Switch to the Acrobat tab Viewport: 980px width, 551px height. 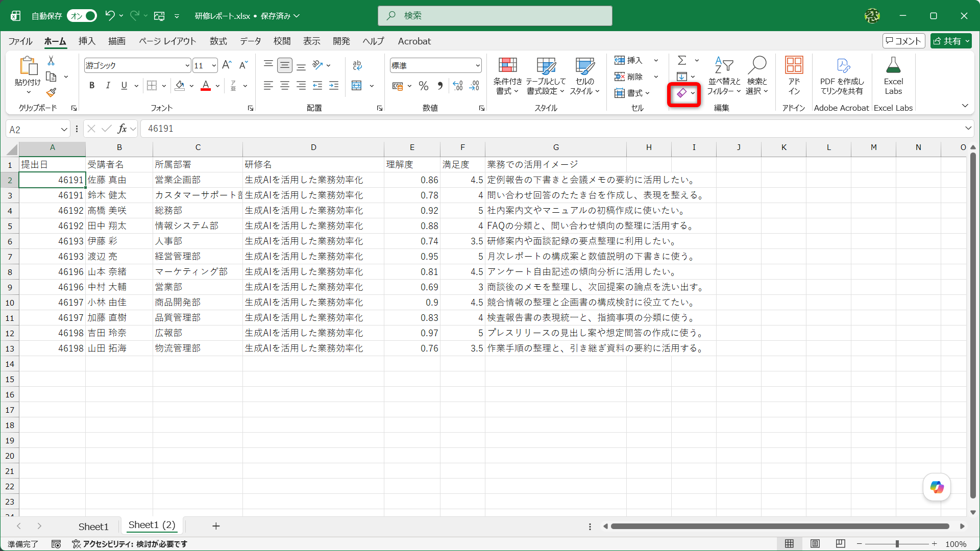pyautogui.click(x=414, y=41)
